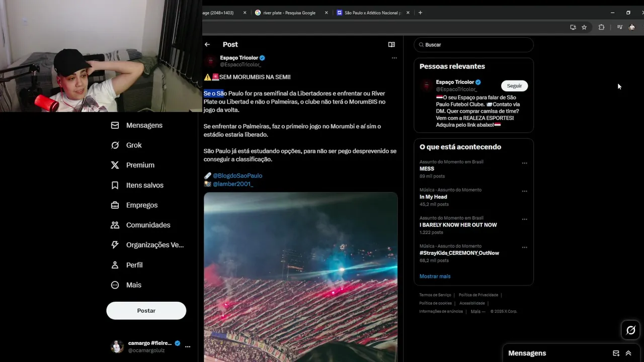
Task: Expand the footer Mais options
Action: pyautogui.click(x=478, y=311)
